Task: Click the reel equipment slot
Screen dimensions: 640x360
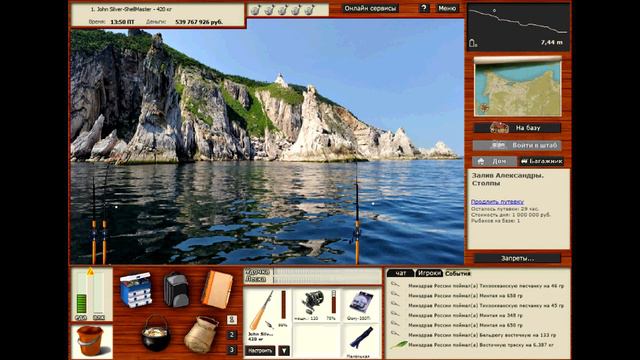Action: 312,303
